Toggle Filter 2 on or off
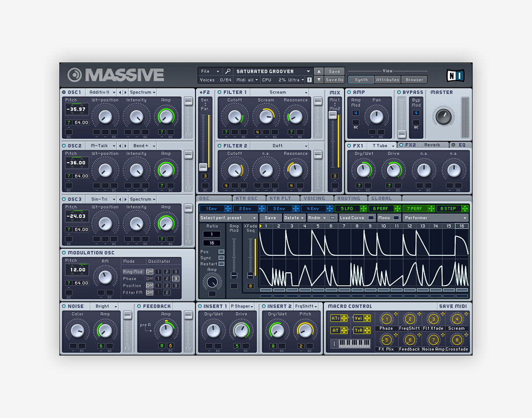Image resolution: width=532 pixels, height=418 pixels. coord(219,145)
